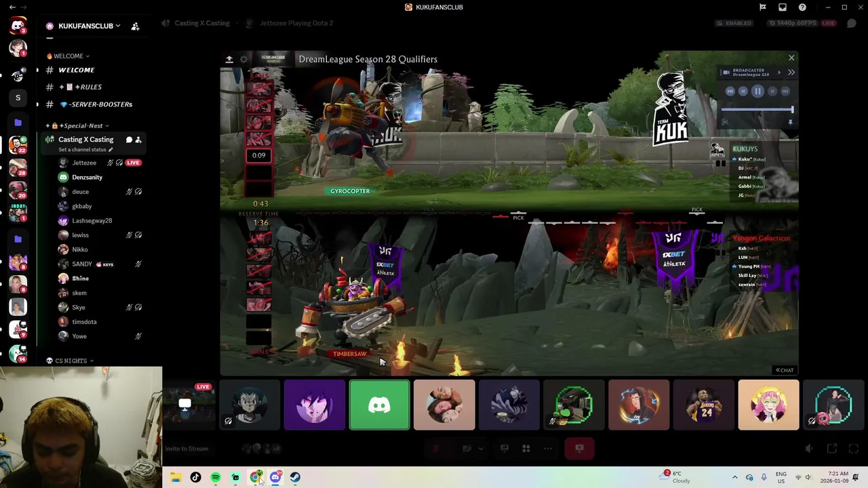
Task: Open the activities grid icon in call controls
Action: point(526,449)
